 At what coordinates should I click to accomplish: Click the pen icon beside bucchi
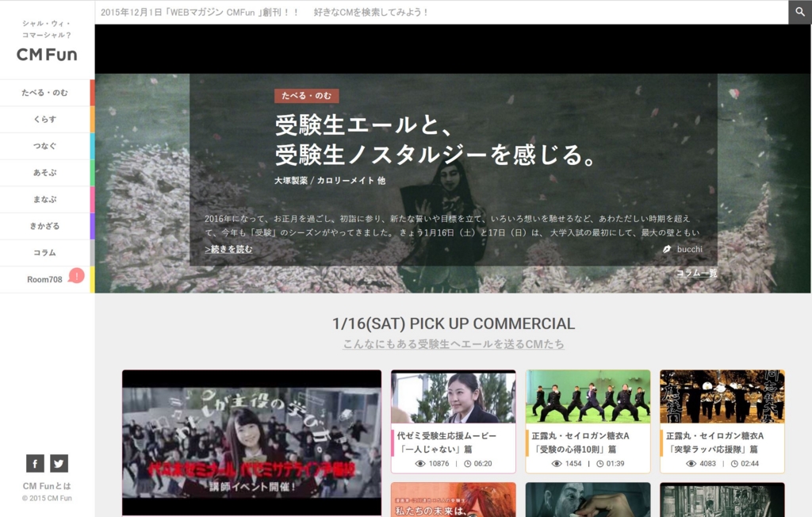667,249
